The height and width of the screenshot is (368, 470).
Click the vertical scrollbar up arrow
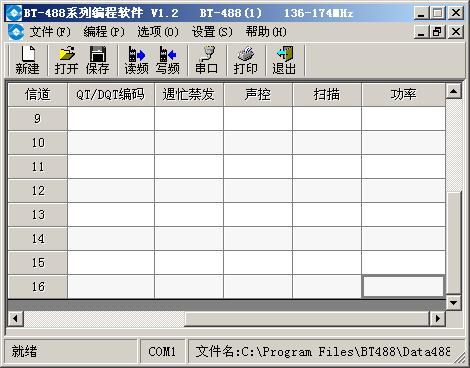point(454,91)
